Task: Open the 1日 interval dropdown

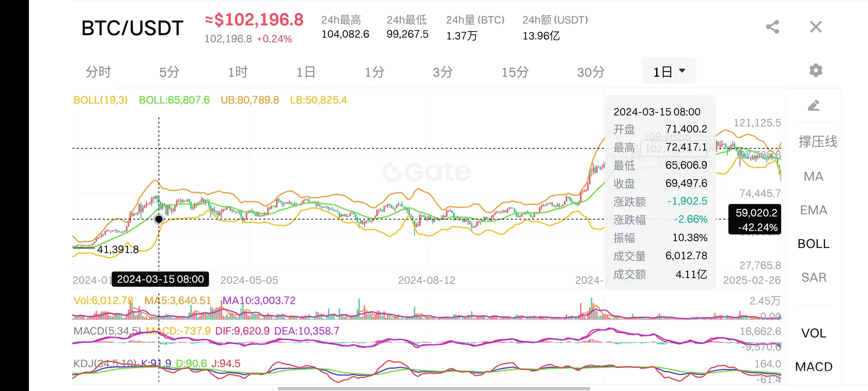Action: [663, 72]
